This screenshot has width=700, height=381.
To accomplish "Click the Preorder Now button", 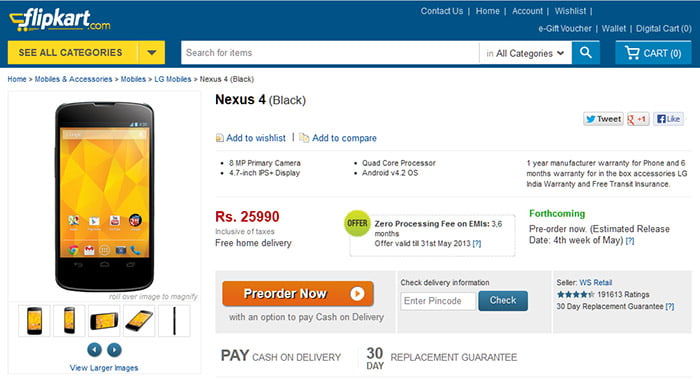I will tap(298, 293).
